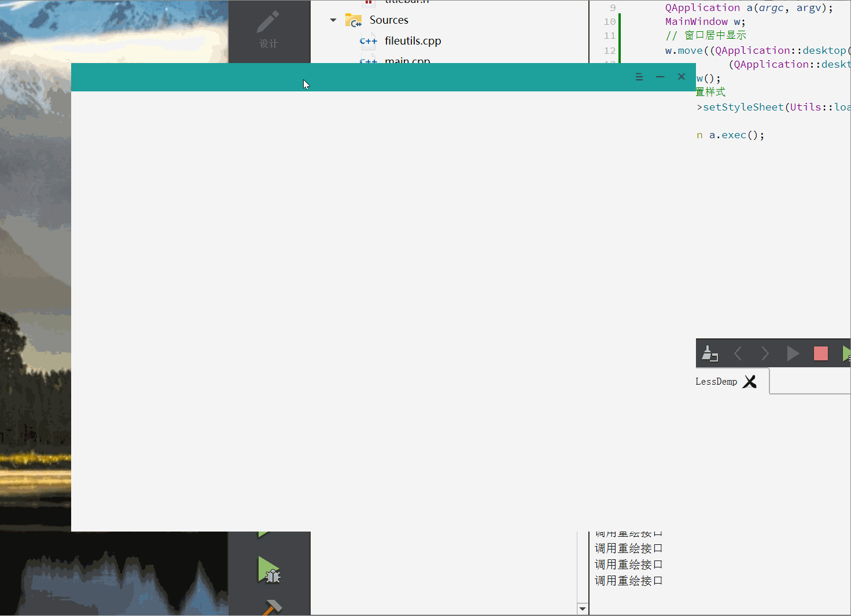This screenshot has height=616, width=851.
Task: Select titlebar.h at the top of the tree
Action: pos(405,2)
